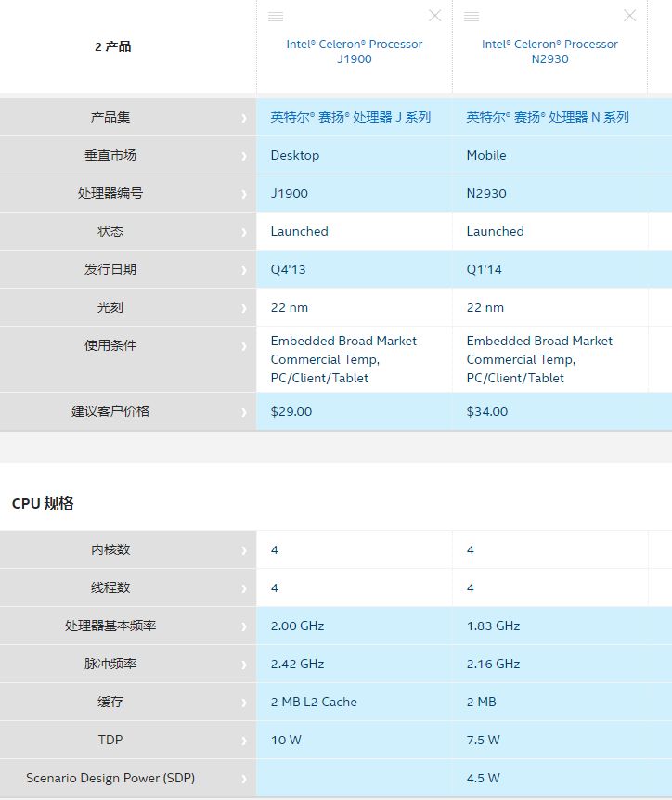Image resolution: width=672 pixels, height=800 pixels.
Task: Expand the 产品集 row chevron
Action: pyautogui.click(x=244, y=119)
